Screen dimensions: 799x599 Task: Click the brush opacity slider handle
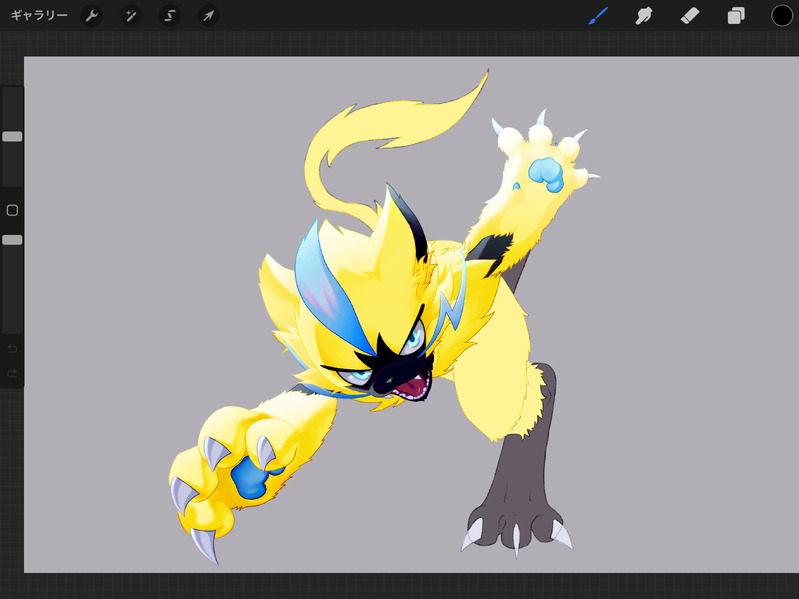click(x=12, y=240)
